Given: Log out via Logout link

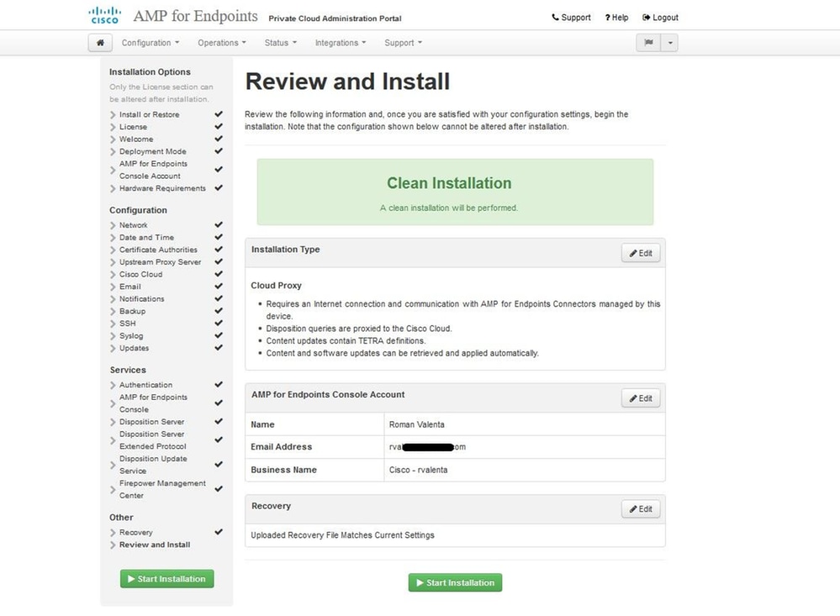Looking at the screenshot, I should [x=661, y=18].
